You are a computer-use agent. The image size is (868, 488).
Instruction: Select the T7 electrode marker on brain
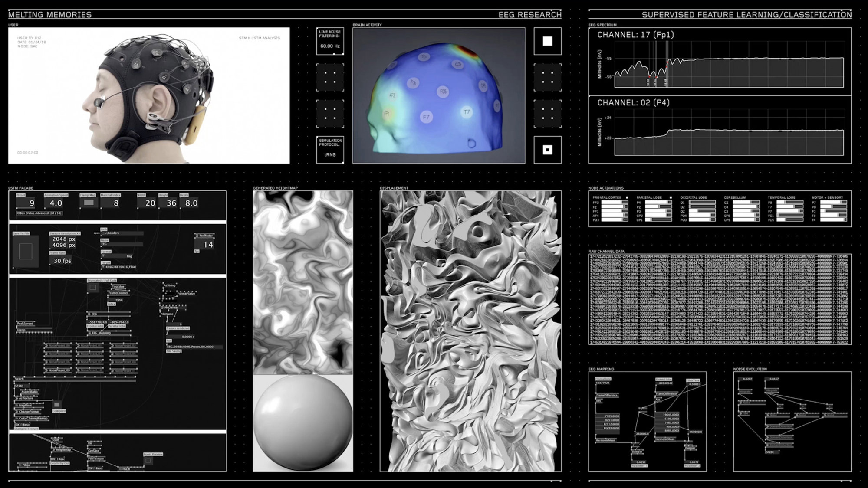point(467,112)
